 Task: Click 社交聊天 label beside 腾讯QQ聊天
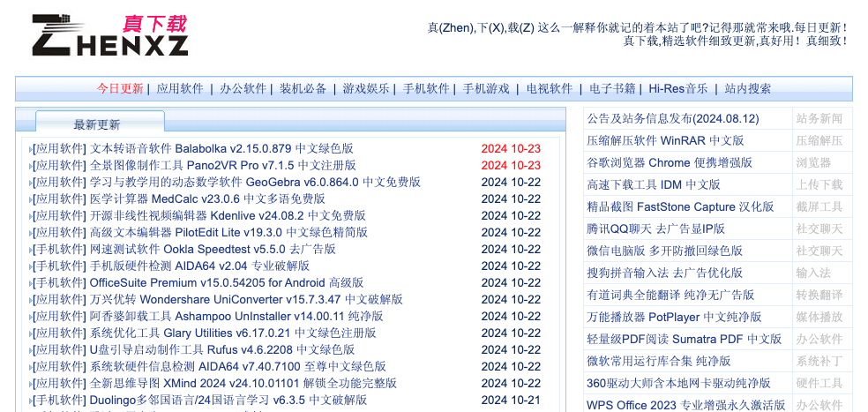pyautogui.click(x=819, y=228)
